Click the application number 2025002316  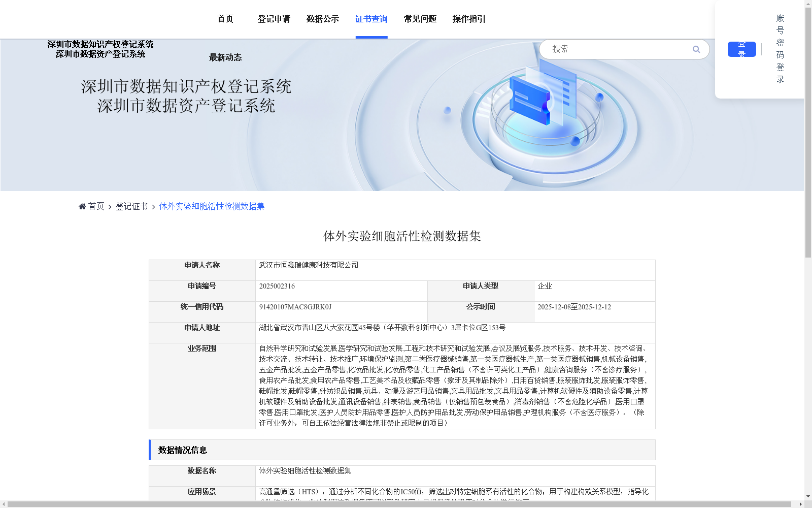pos(277,286)
